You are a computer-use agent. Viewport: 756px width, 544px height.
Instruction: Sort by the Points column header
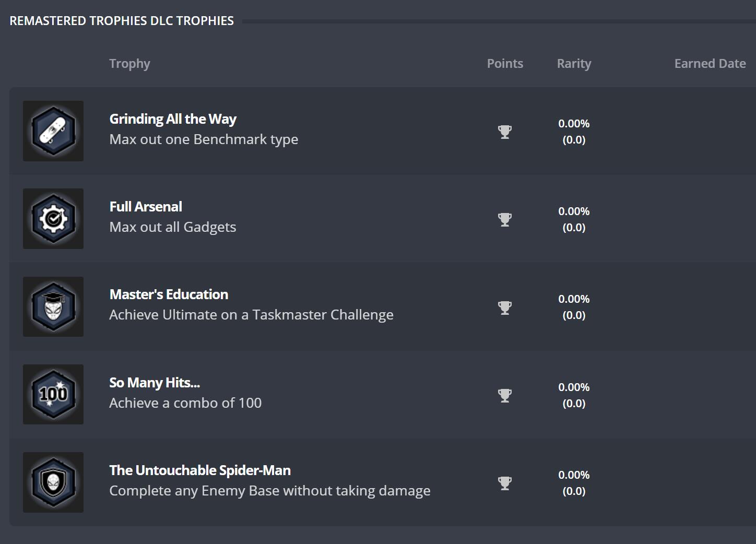point(505,64)
